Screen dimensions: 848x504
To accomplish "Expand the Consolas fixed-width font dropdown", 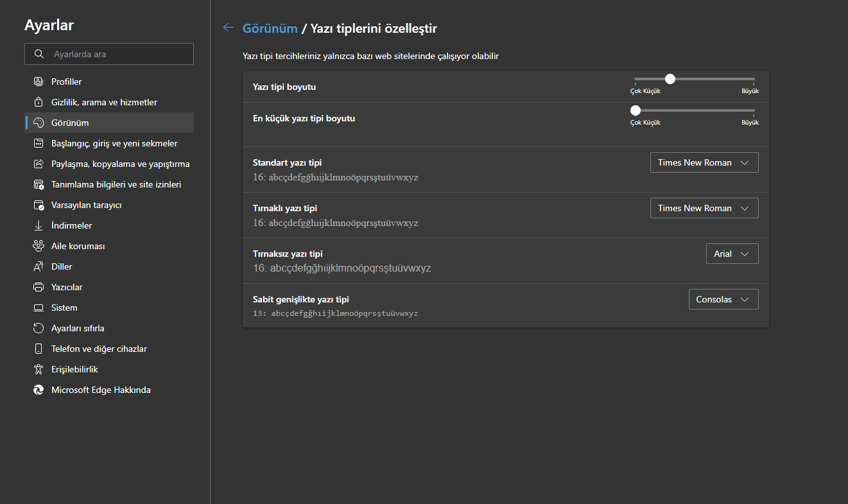I will click(x=723, y=299).
